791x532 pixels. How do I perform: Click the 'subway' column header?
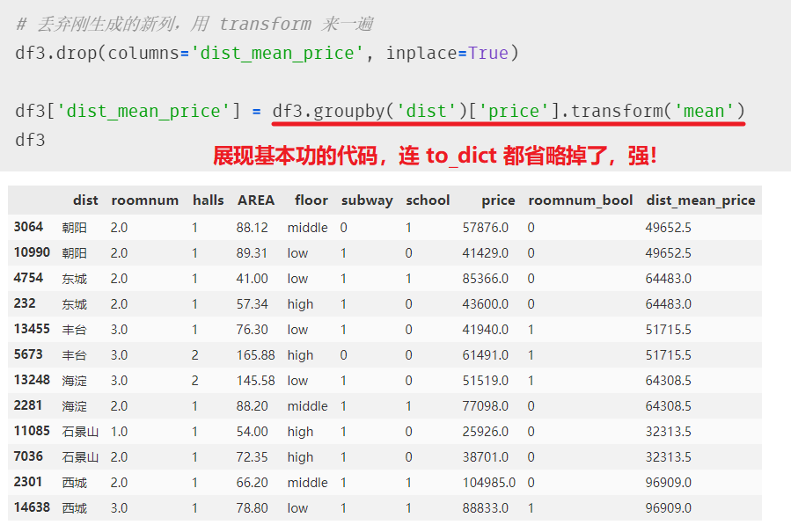click(x=366, y=200)
